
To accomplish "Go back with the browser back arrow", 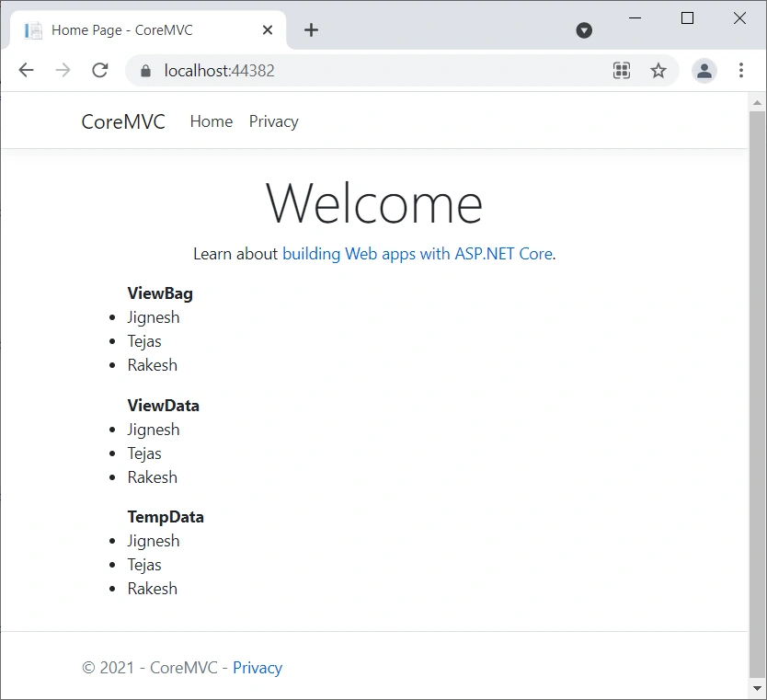I will (x=26, y=71).
